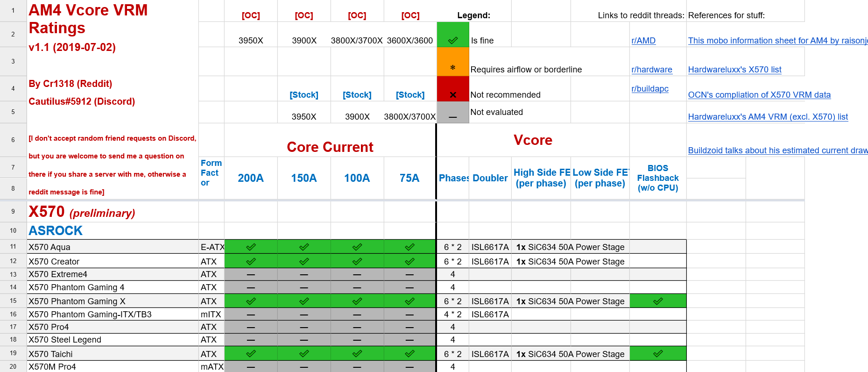Click BIOS Flashback checkmark for Phantom Gaming X
Viewport: 868px width, 372px height.
pos(658,301)
